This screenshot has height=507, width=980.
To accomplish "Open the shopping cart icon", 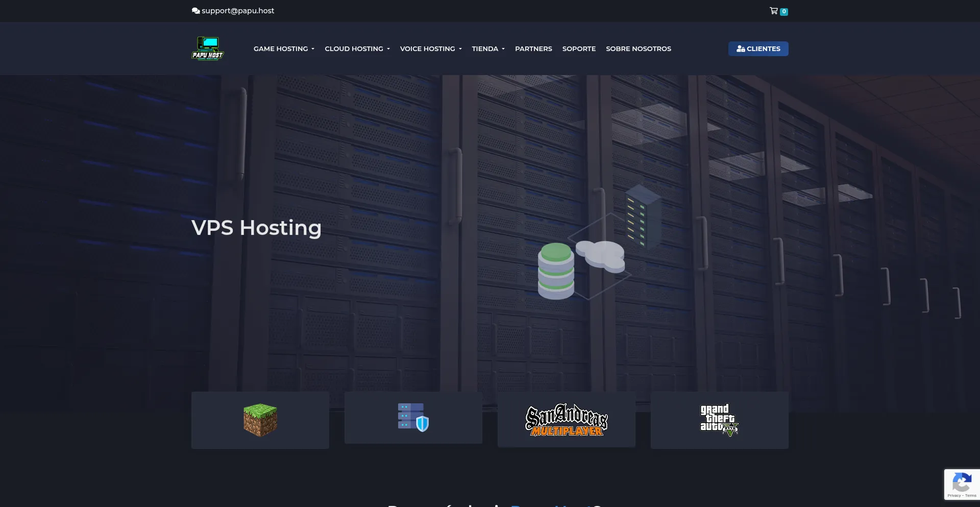I will [x=773, y=11].
